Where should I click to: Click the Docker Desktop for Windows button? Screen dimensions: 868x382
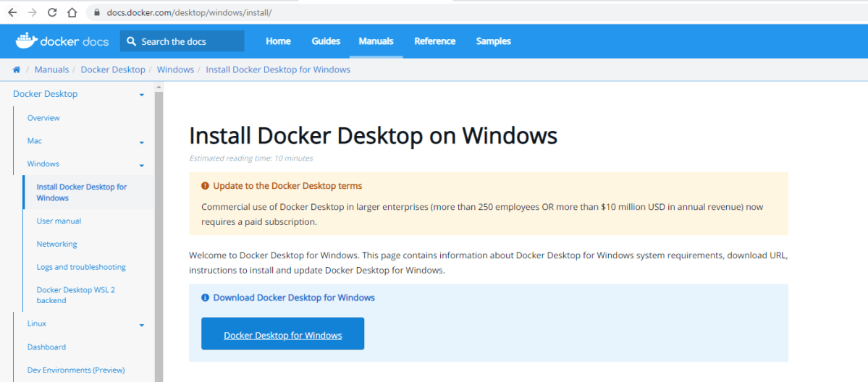(282, 335)
